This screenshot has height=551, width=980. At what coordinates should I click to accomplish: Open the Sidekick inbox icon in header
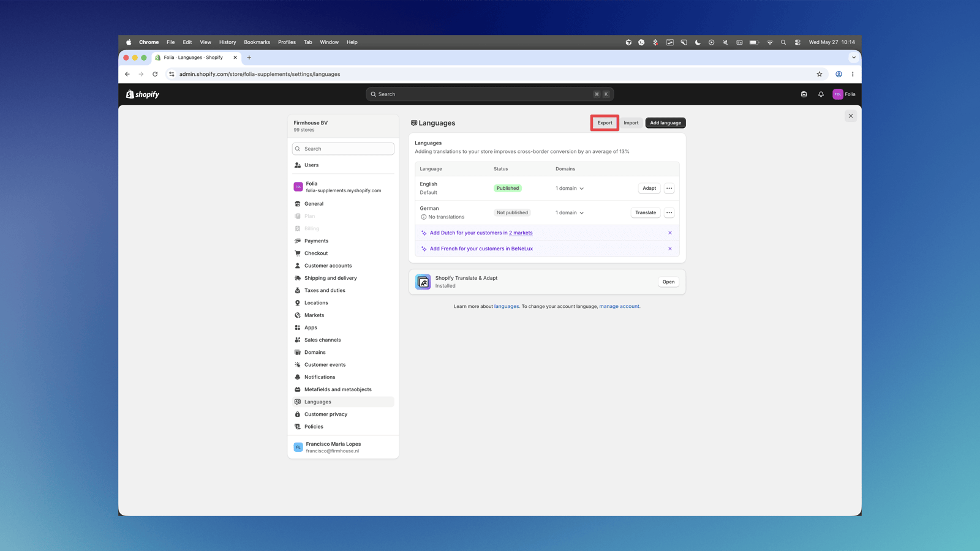tap(804, 94)
